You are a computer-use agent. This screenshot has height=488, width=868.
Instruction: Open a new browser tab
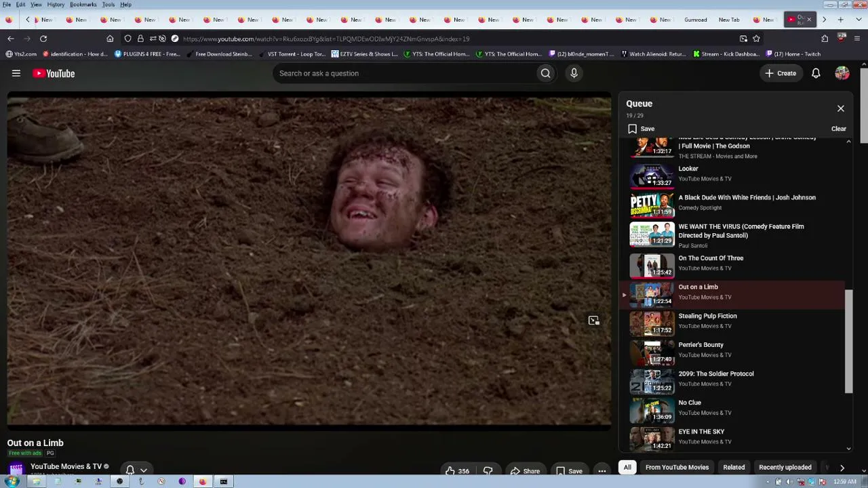click(841, 20)
